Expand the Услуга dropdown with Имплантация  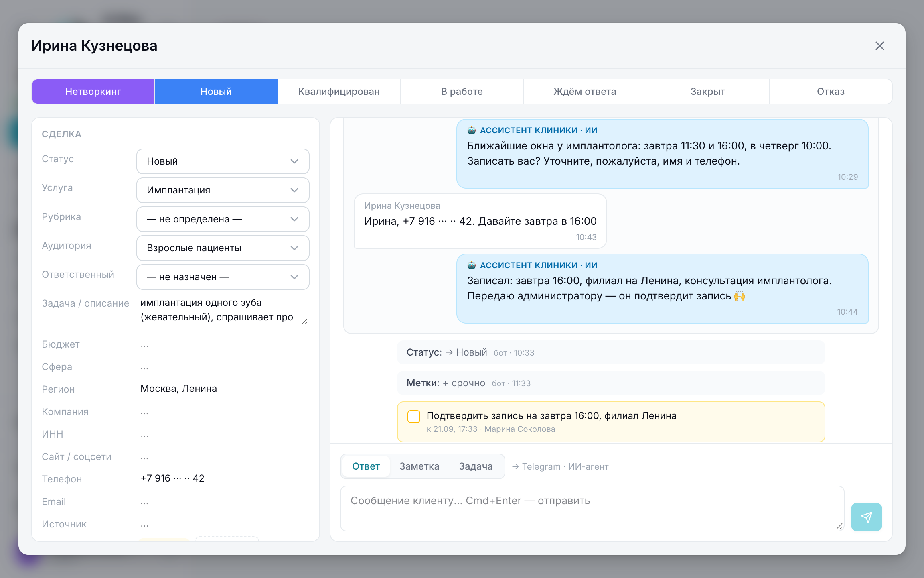pos(223,190)
